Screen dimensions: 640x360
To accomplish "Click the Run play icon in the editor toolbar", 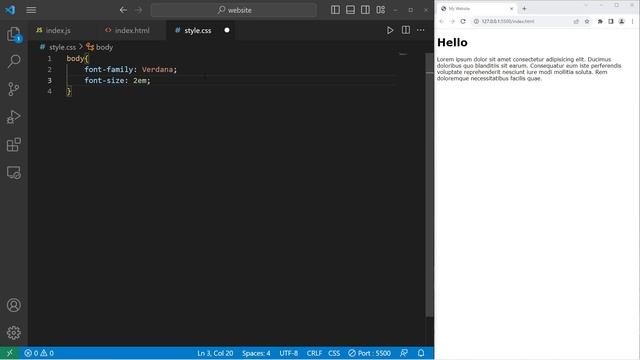I will click(390, 30).
